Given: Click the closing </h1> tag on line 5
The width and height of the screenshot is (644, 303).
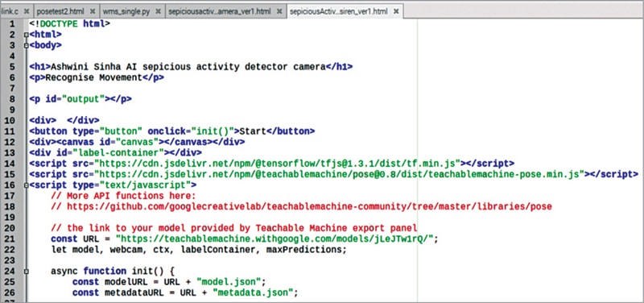Looking at the screenshot, I should [x=339, y=67].
